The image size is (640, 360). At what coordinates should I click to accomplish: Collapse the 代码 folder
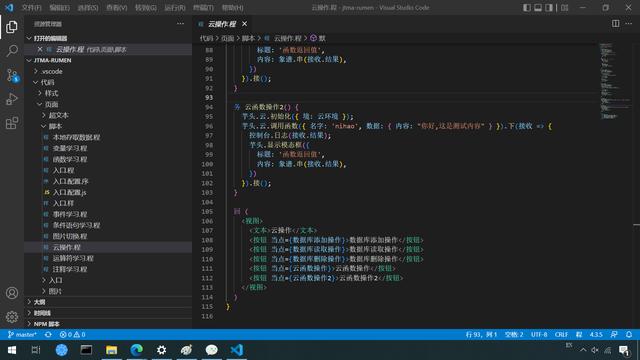tap(108, 82)
